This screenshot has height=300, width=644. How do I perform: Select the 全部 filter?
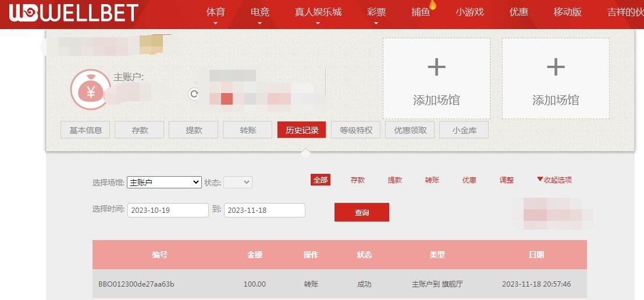coord(321,180)
